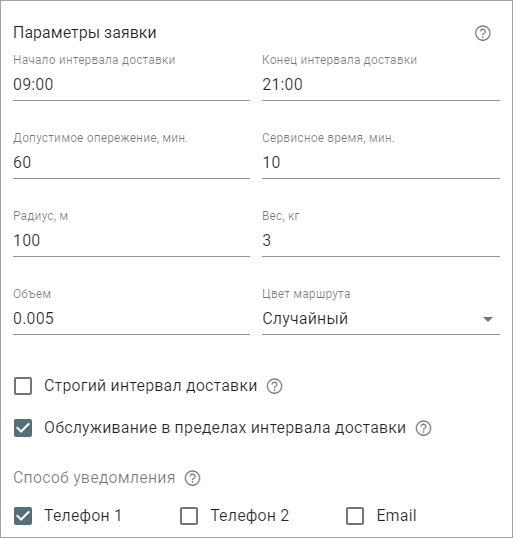The image size is (513, 538).
Task: Open help for Параметры заявки section
Action: tap(482, 33)
